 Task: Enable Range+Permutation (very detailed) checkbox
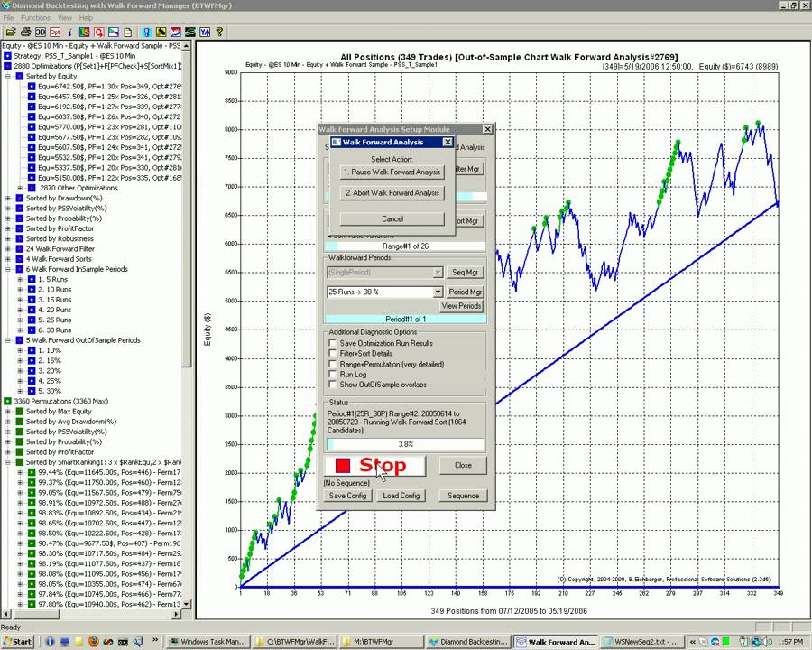(x=333, y=364)
